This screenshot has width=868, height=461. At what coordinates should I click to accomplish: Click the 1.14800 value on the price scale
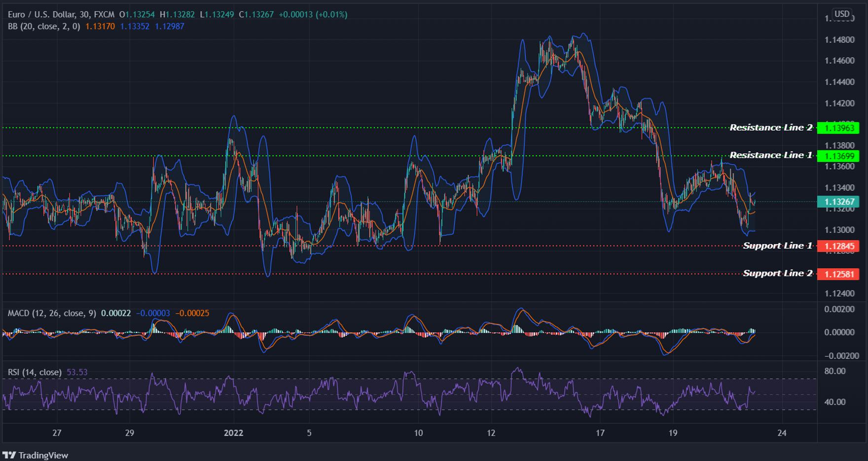(840, 40)
